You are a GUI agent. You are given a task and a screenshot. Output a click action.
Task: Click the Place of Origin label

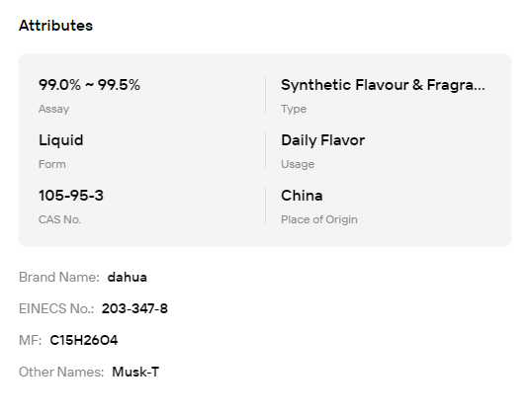pos(319,219)
